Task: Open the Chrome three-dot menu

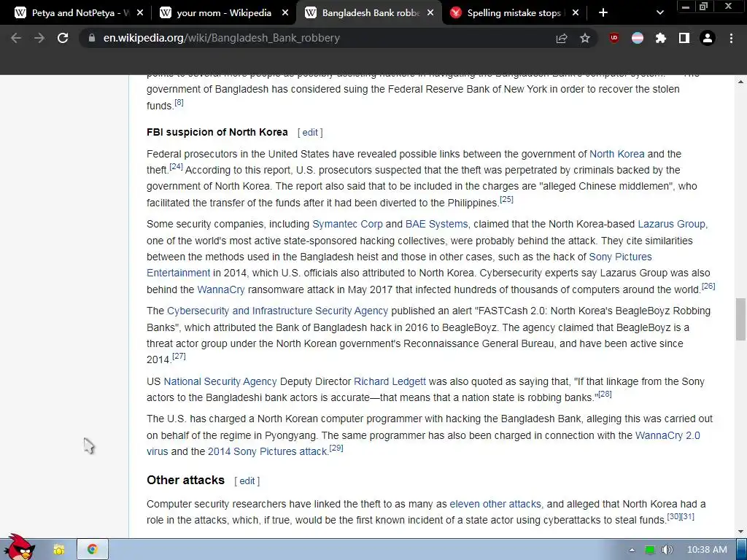Action: coord(731,38)
